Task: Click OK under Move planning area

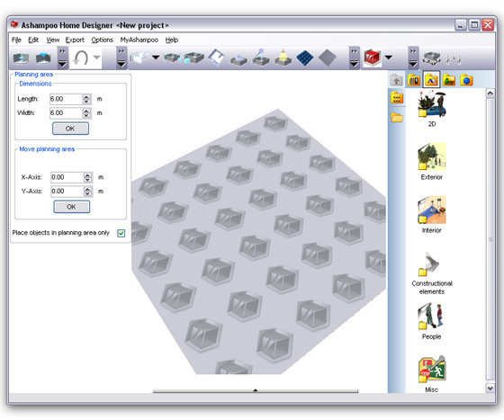Action: (x=72, y=207)
